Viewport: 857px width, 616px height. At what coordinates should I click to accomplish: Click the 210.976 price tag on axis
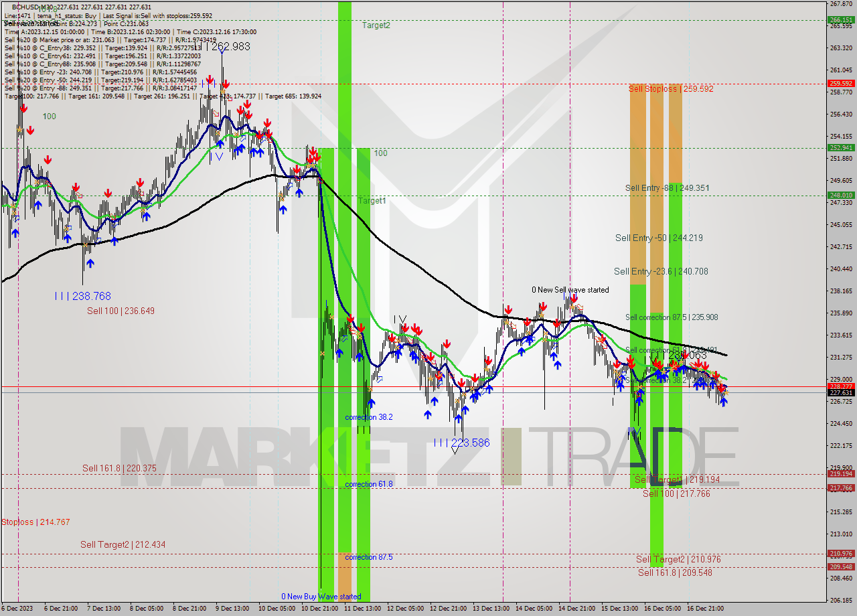pos(842,554)
